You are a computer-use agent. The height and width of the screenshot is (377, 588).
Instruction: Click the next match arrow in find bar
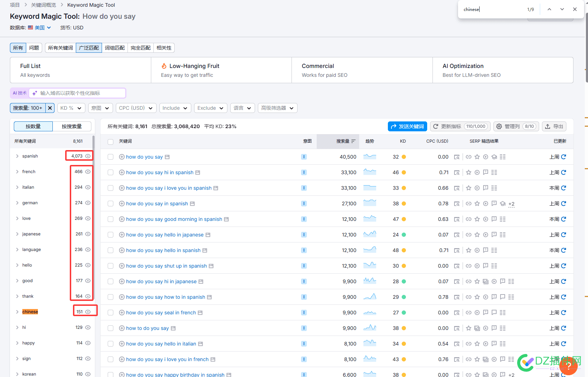(x=562, y=9)
